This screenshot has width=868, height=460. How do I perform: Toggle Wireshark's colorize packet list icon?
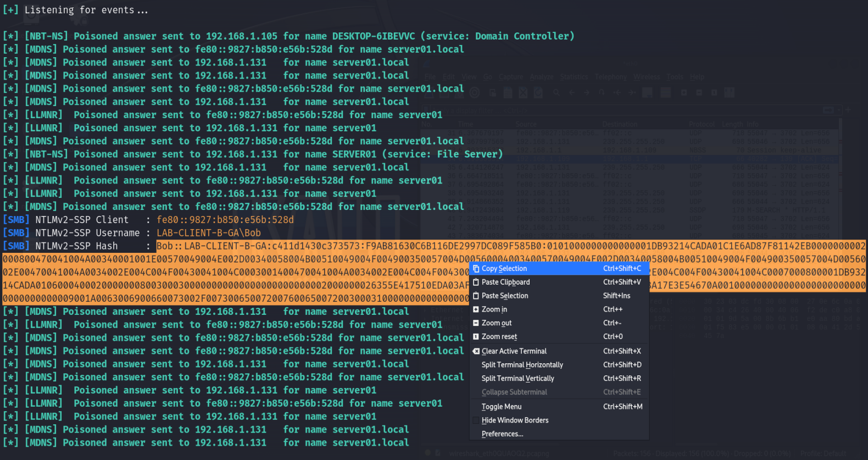(x=665, y=92)
